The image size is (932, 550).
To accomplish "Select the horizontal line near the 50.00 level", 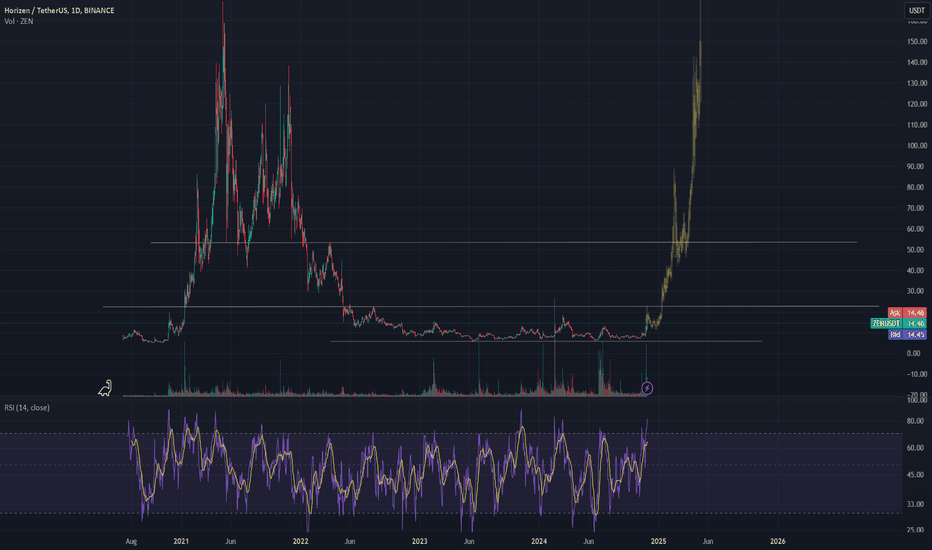I will [504, 242].
